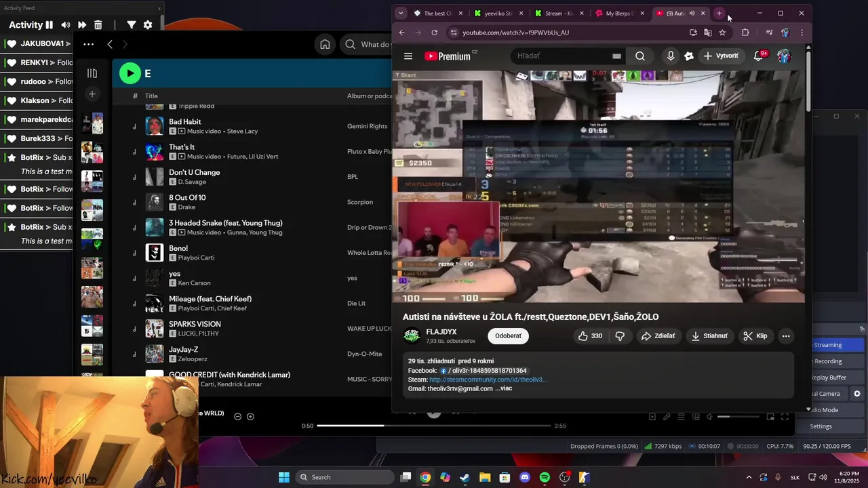Open Steam from taskbar
This screenshot has height=488, width=868.
tap(465, 477)
